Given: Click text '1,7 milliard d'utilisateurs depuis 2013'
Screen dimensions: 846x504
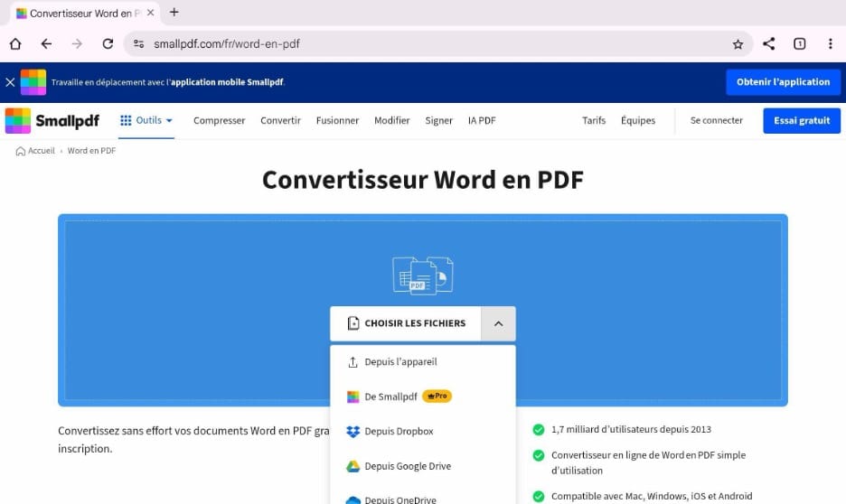Looking at the screenshot, I should pos(631,430).
